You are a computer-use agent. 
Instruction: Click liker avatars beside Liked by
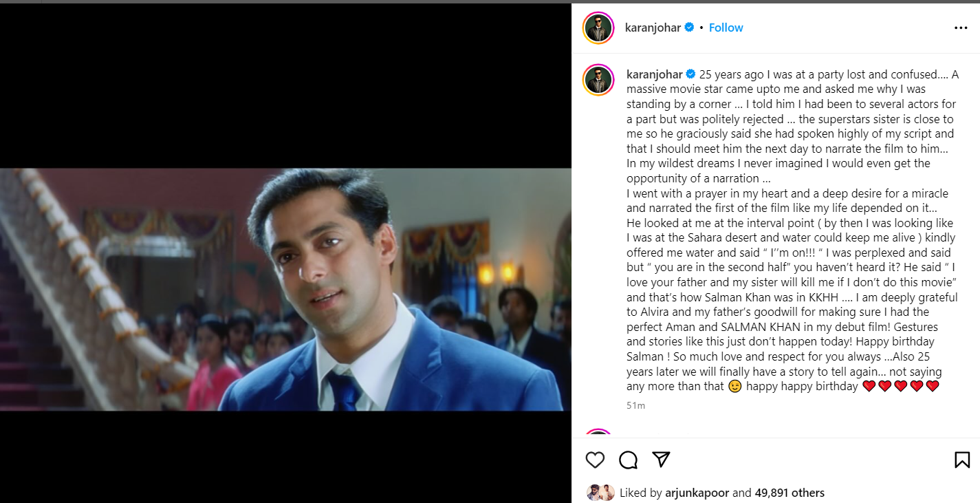coord(600,493)
